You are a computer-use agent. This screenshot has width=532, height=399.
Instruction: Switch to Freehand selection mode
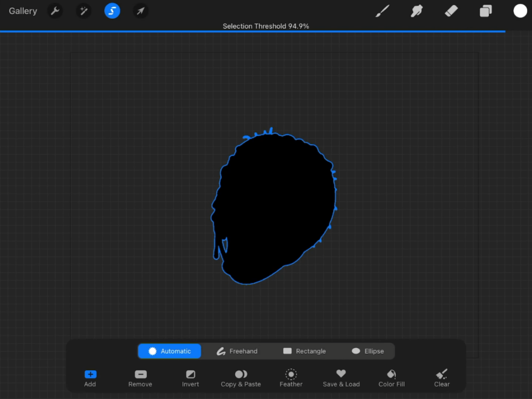(x=237, y=351)
